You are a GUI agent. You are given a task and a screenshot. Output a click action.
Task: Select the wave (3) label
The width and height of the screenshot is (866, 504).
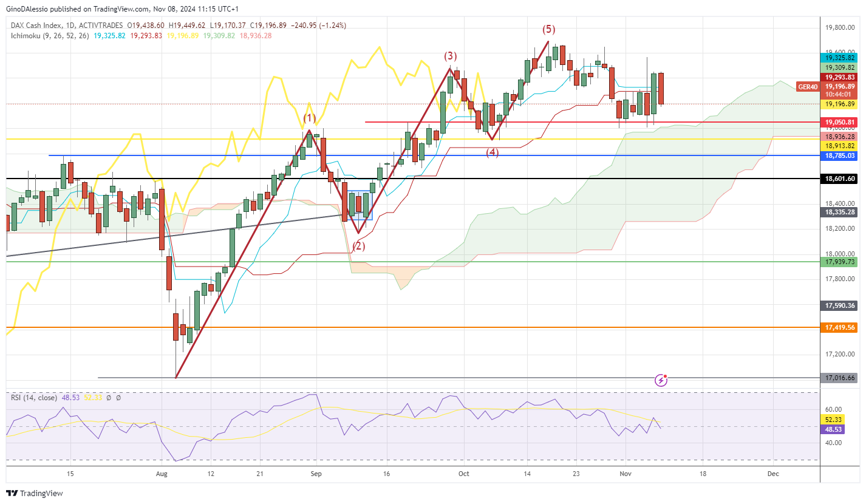(x=449, y=56)
